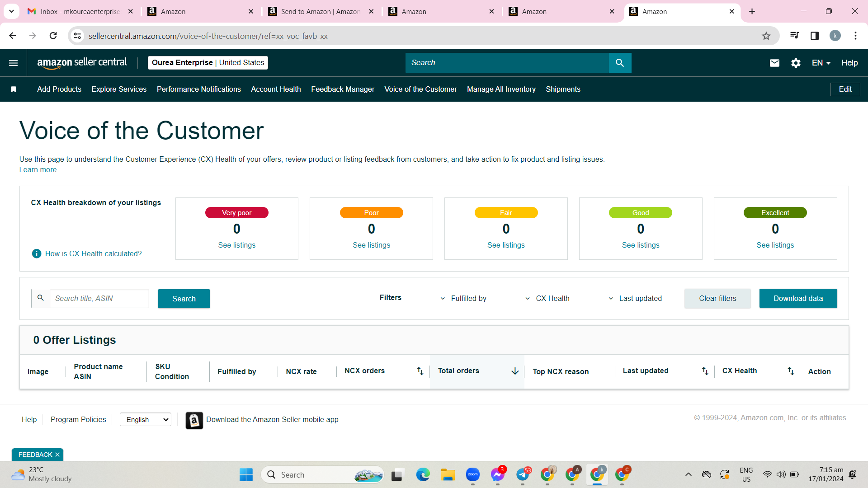Viewport: 868px width, 488px height.
Task: Click the info icon beside CX Health calculated
Action: (37, 254)
